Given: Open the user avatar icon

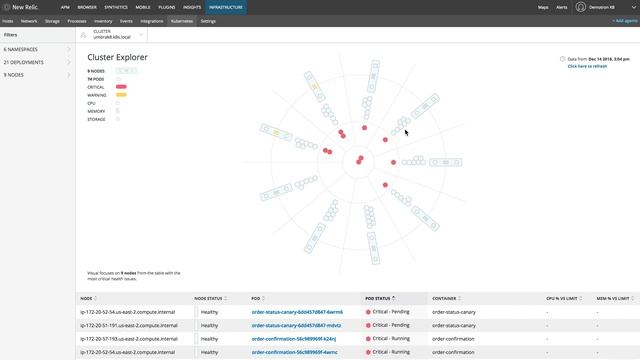Looking at the screenshot, I should pyautogui.click(x=580, y=7).
